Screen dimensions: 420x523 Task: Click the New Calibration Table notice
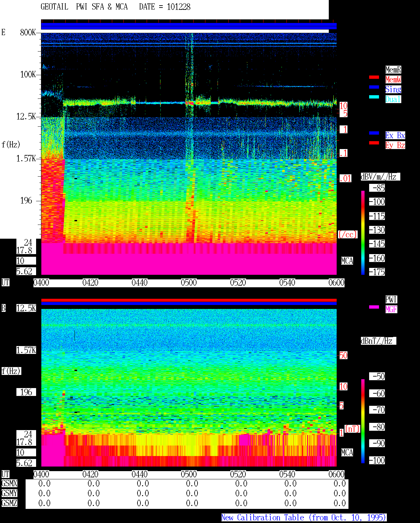tap(304, 517)
